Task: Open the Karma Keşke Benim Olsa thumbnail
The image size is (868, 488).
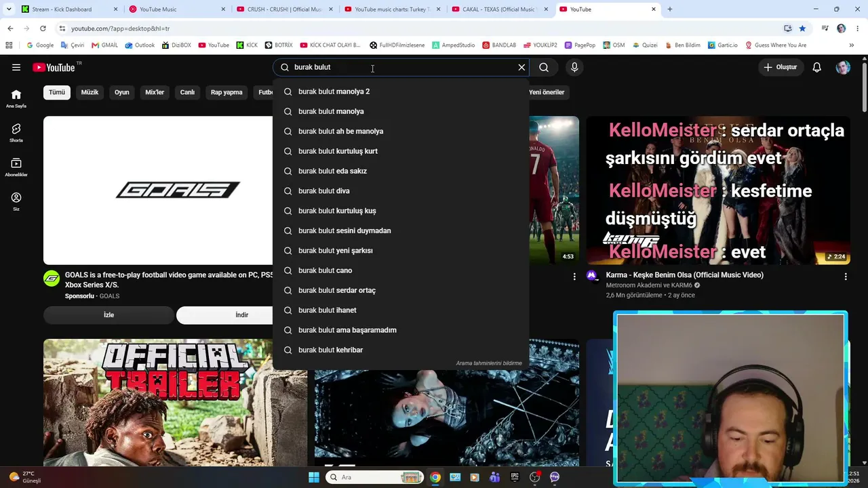Action: [x=719, y=190]
